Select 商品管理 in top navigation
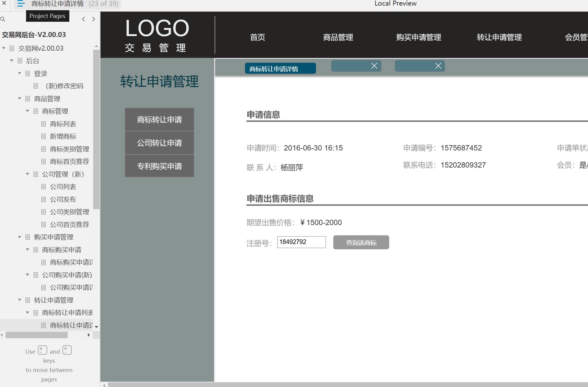This screenshot has height=387, width=588. (x=338, y=37)
